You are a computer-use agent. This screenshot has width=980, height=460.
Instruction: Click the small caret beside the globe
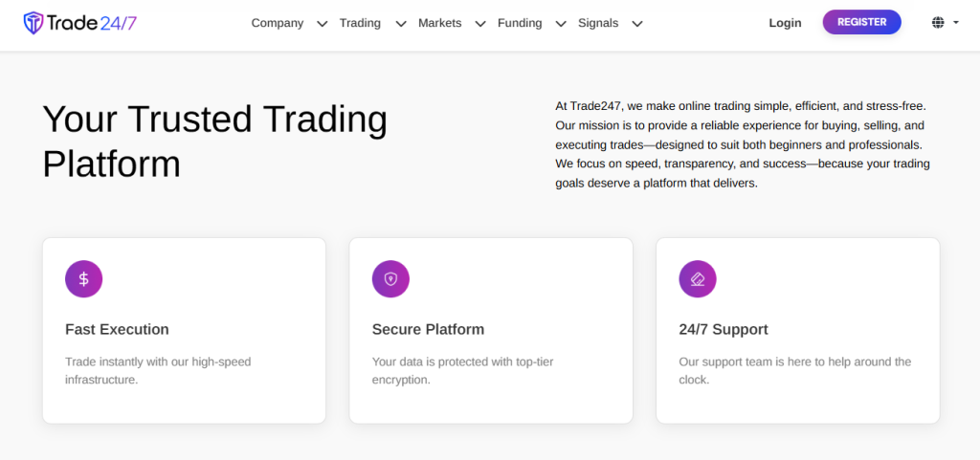pos(955,23)
